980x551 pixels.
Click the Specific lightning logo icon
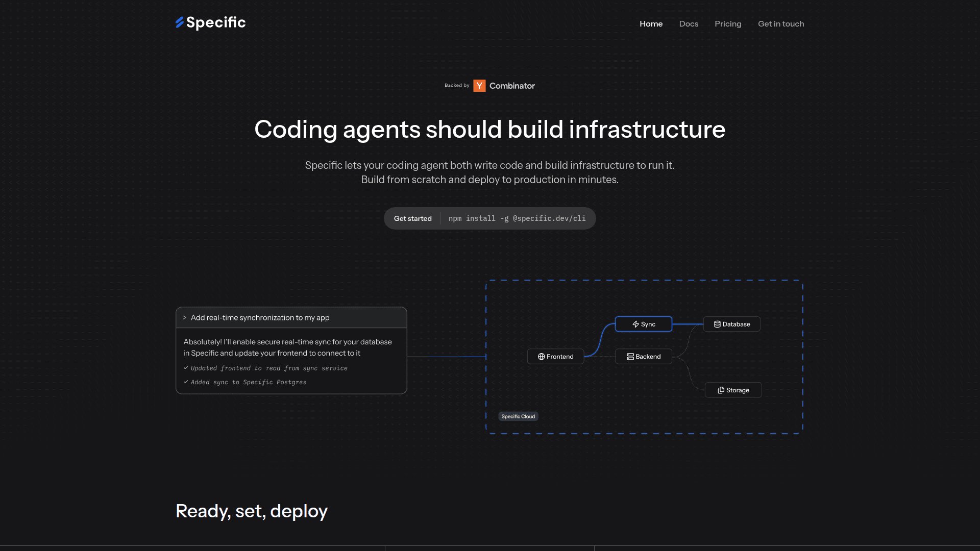coord(180,22)
